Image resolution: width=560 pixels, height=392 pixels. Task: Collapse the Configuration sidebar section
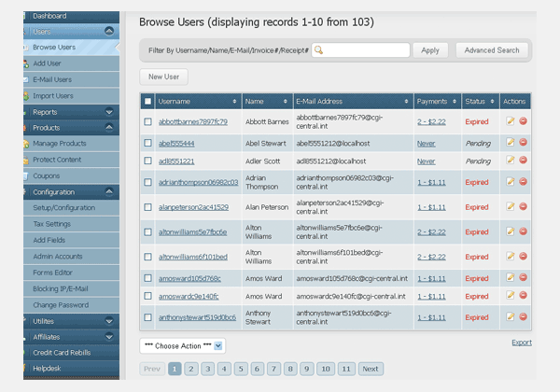(109, 191)
